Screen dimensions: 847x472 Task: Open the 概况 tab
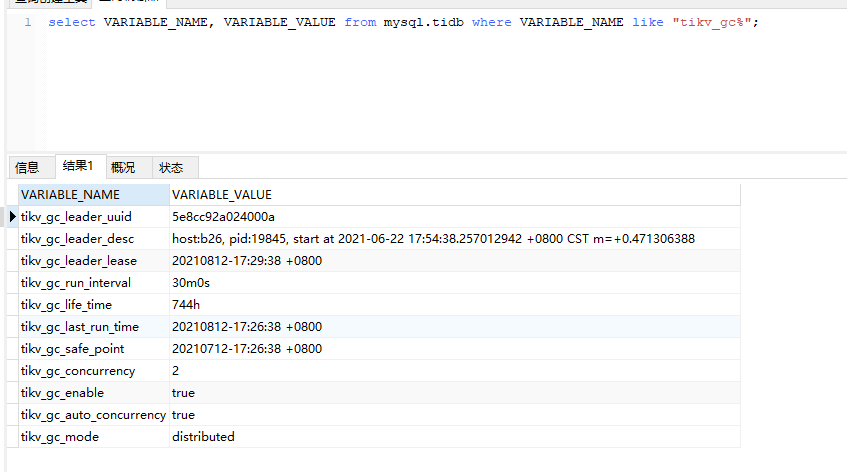point(123,167)
